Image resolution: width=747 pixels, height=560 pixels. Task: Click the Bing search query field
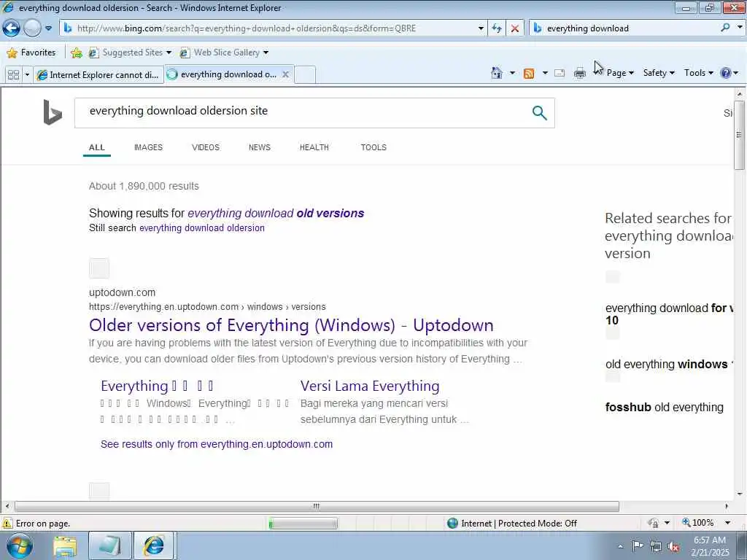tap(305, 112)
